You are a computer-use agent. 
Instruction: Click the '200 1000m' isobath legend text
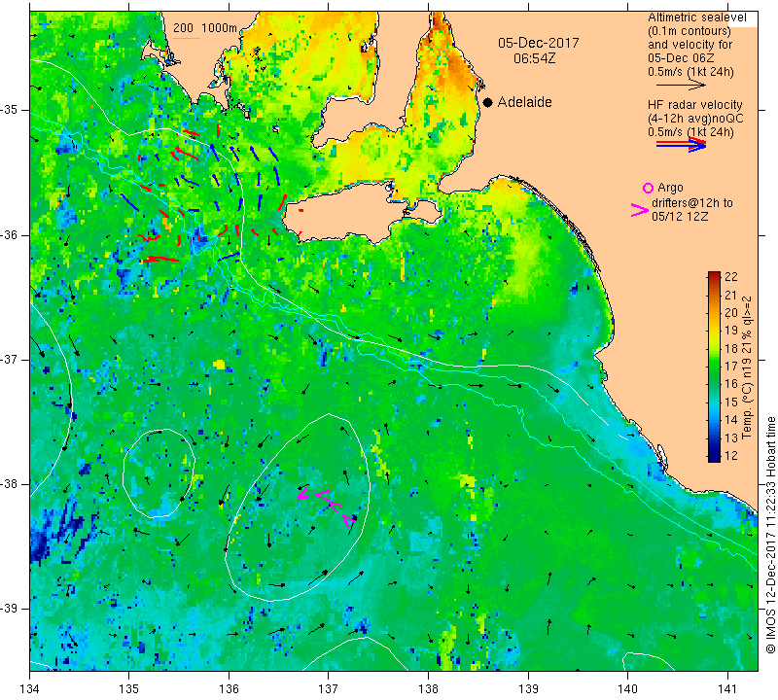click(x=205, y=28)
